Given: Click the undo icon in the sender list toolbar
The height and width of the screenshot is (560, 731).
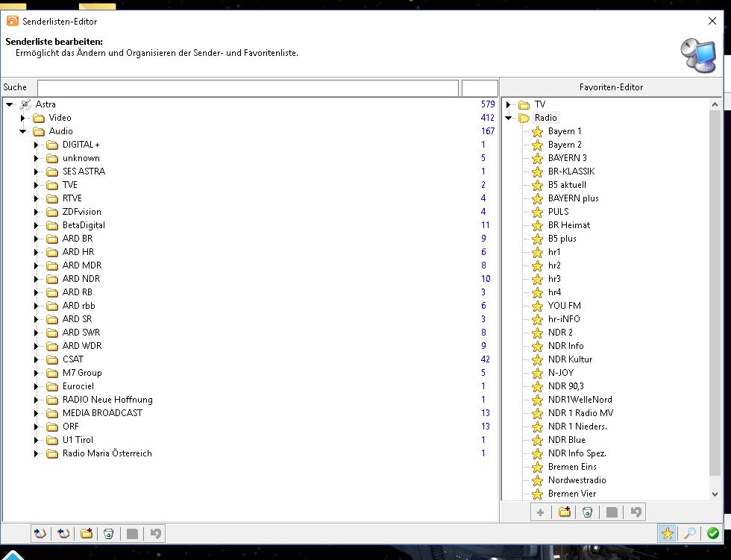Looking at the screenshot, I should pos(156,533).
